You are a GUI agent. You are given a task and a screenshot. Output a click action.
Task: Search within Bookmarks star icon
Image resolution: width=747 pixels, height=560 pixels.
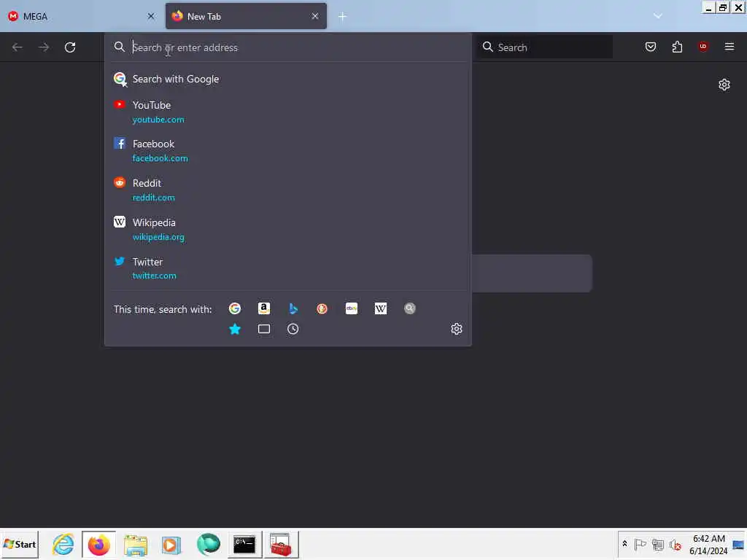[x=235, y=329]
